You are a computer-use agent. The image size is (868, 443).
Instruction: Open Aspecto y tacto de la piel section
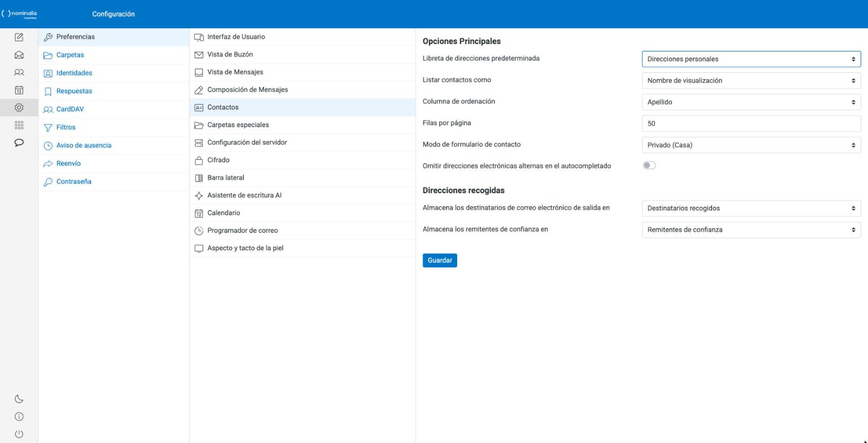pos(302,248)
